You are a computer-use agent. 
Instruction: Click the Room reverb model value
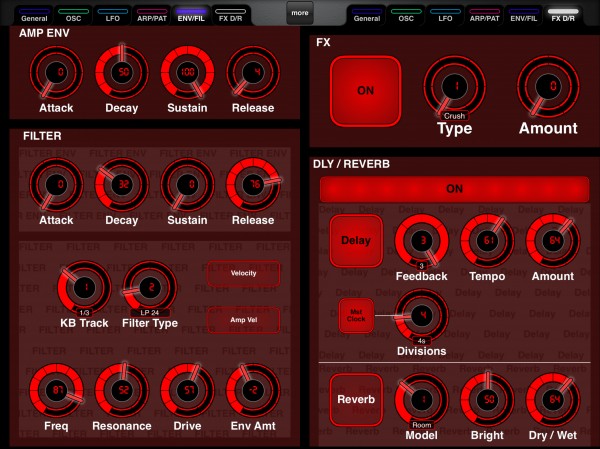422,425
